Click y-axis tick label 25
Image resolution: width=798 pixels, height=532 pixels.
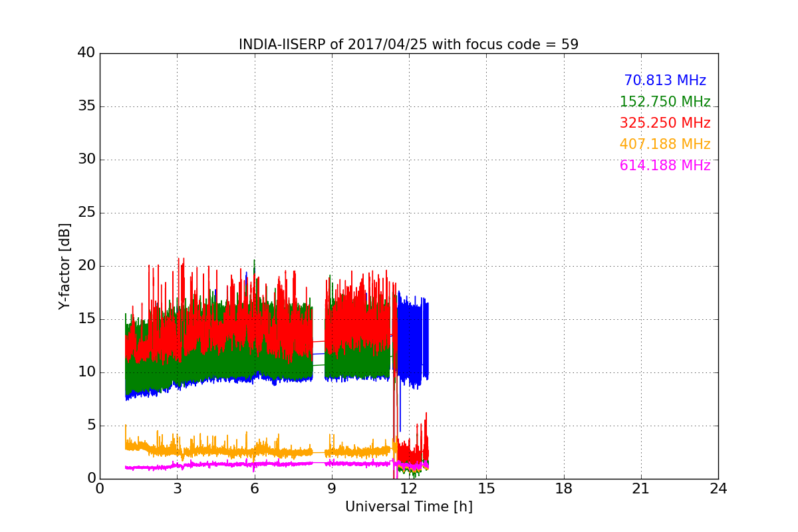[86, 213]
